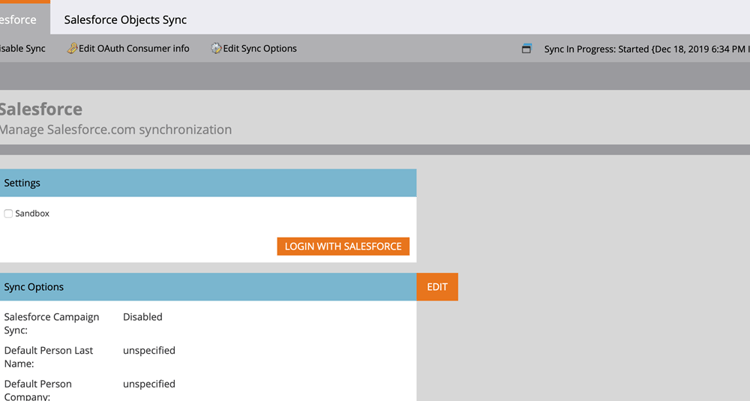Click unspecified value for Default Person Last Name
This screenshot has height=401, width=750.
149,350
